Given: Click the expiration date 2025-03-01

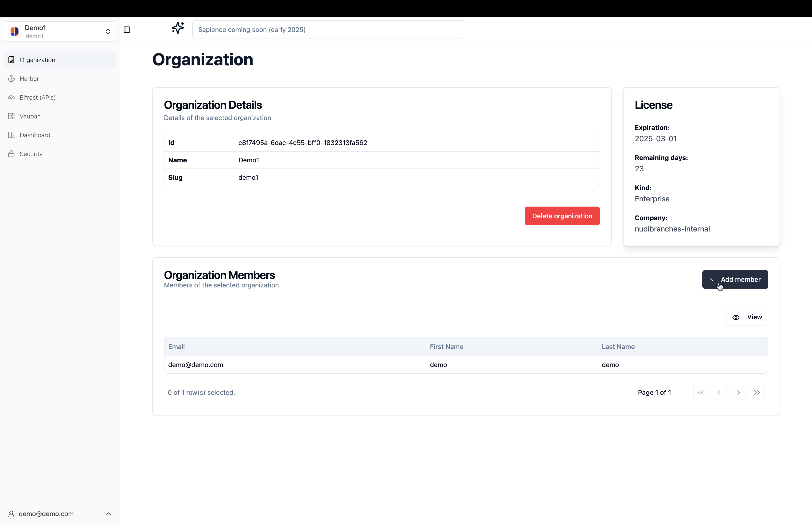Looking at the screenshot, I should tap(656, 139).
